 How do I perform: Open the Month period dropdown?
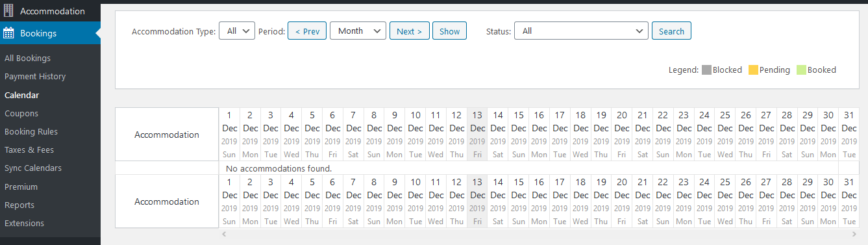click(x=358, y=31)
